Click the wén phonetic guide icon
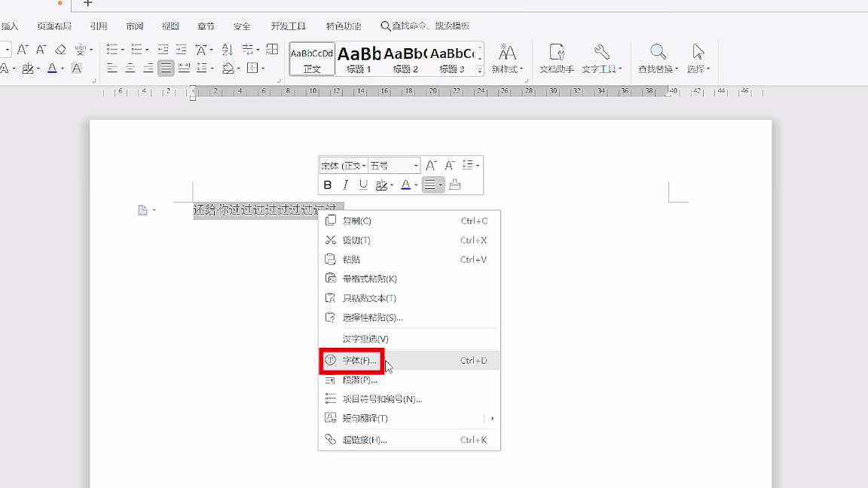 [81, 49]
